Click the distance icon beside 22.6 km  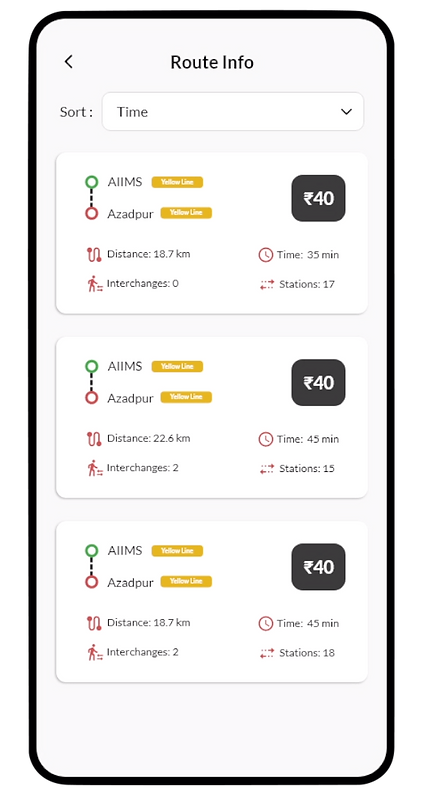94,439
